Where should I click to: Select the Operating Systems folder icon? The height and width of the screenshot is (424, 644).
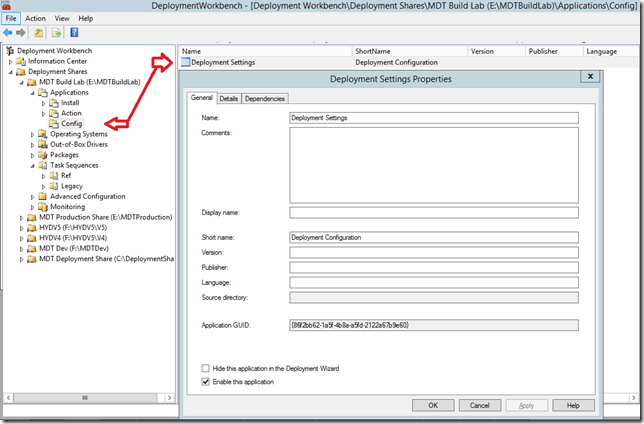tap(43, 134)
